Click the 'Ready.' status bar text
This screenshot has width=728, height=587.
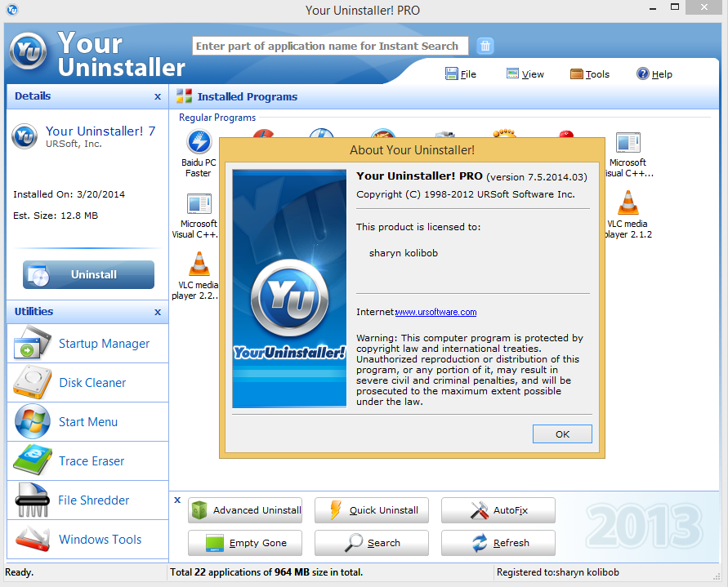(x=20, y=572)
